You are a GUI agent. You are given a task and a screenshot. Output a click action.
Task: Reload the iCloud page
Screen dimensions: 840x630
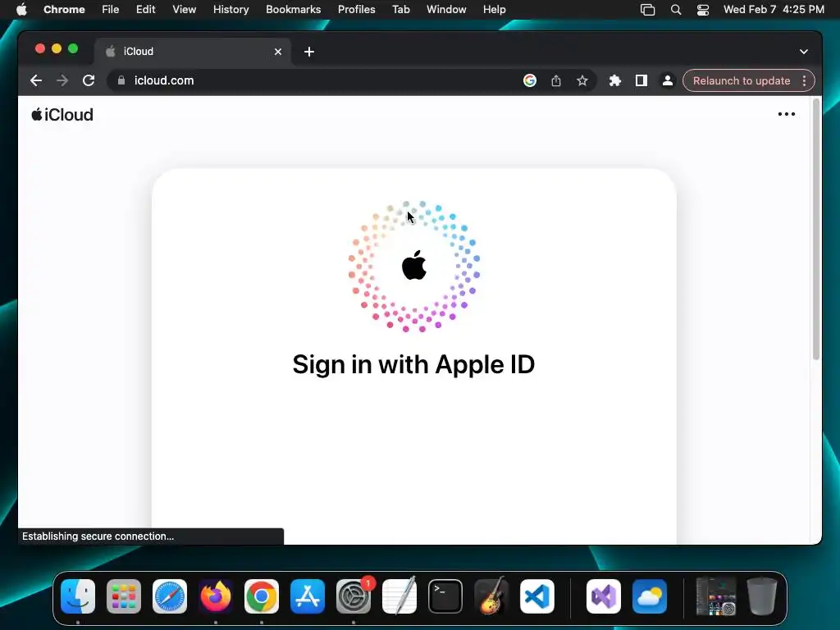[x=89, y=80]
